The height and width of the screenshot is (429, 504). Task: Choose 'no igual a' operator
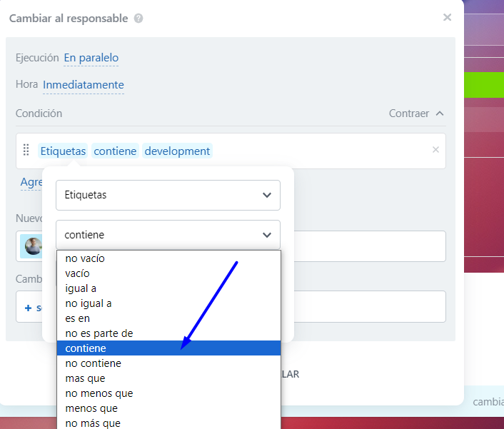89,303
